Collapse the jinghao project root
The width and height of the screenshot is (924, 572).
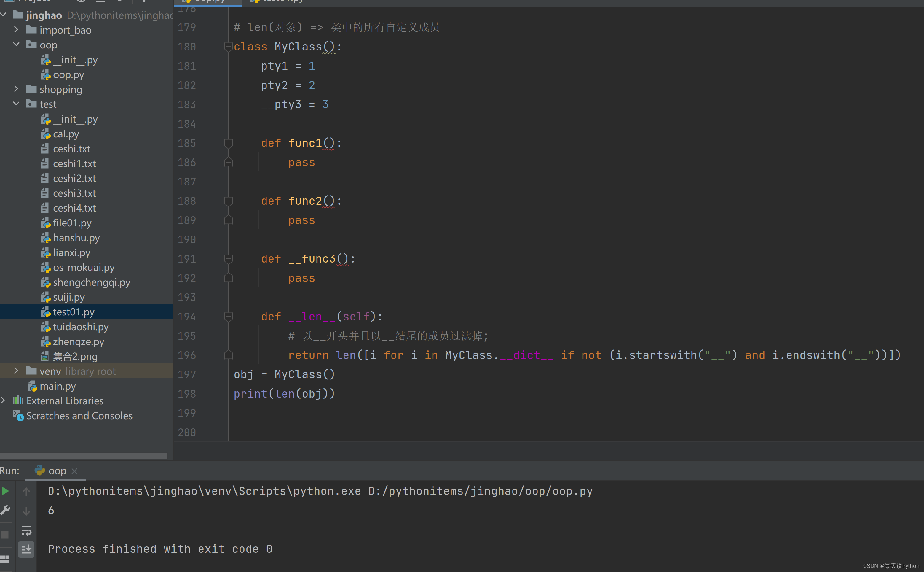[x=4, y=15]
